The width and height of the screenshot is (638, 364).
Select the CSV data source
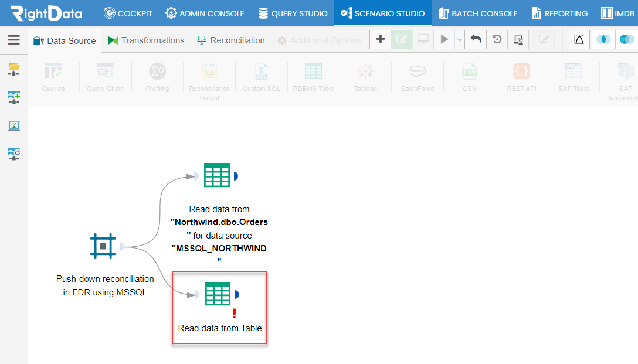click(x=470, y=77)
